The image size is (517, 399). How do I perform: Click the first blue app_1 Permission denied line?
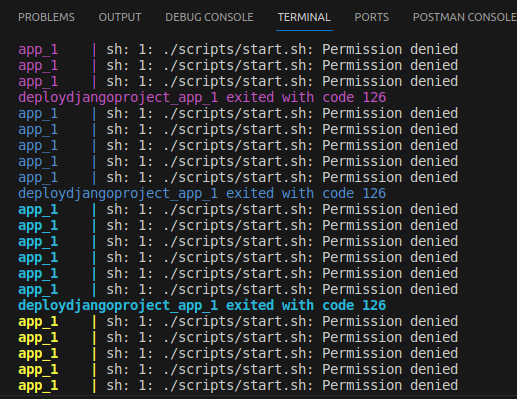click(238, 114)
